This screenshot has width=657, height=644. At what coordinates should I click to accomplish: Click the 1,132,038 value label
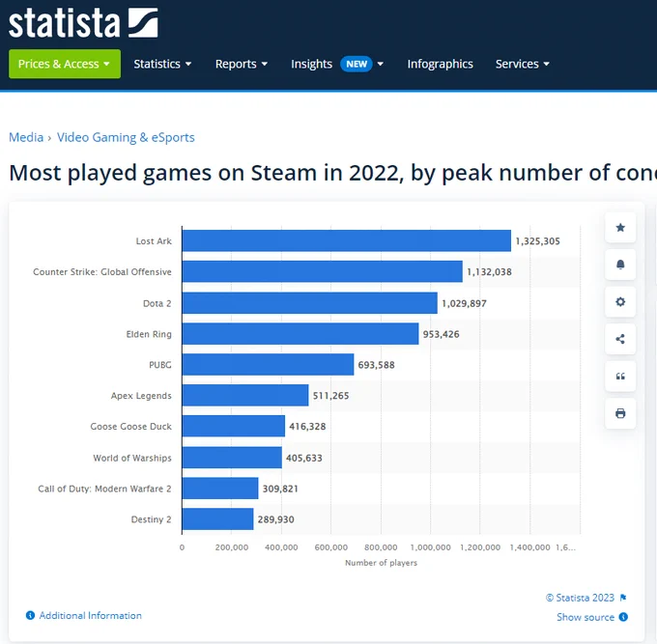489,271
